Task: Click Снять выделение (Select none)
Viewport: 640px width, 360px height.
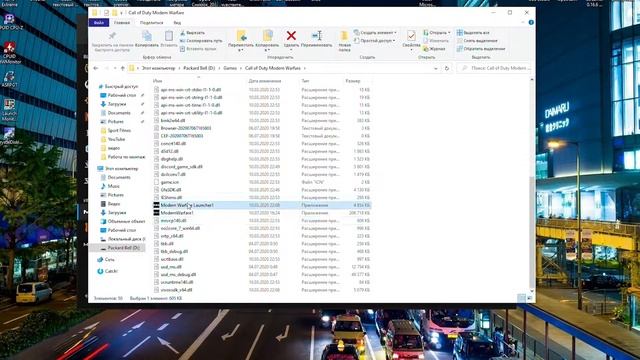Action: pos(477,41)
